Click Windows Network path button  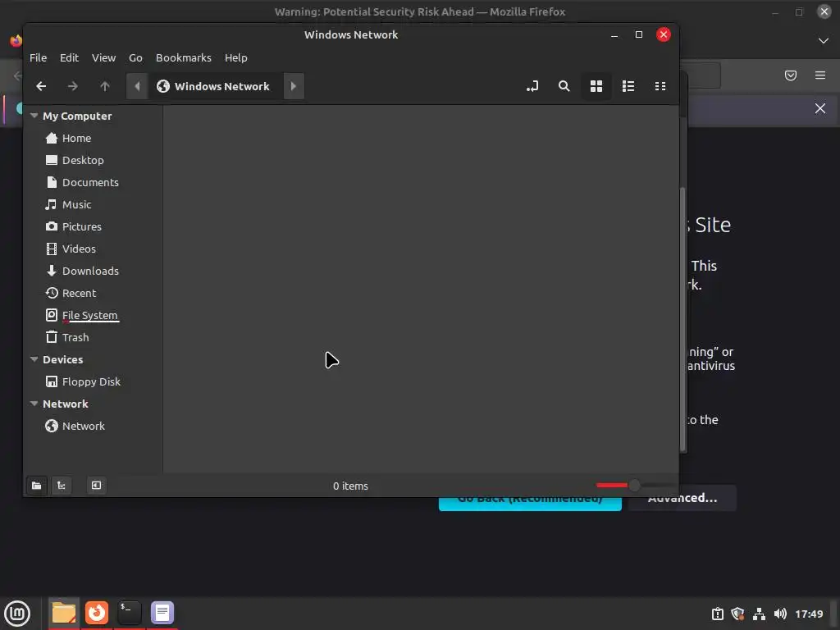(214, 86)
